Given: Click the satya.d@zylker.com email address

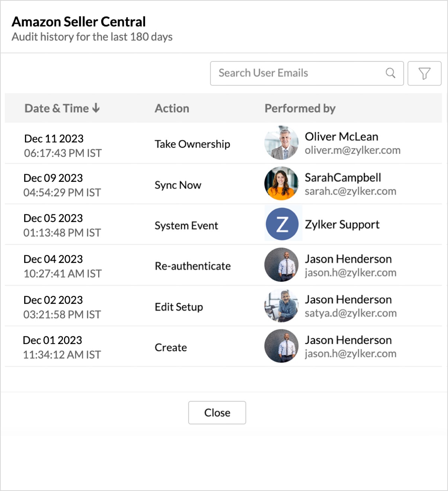Looking at the screenshot, I should (351, 313).
